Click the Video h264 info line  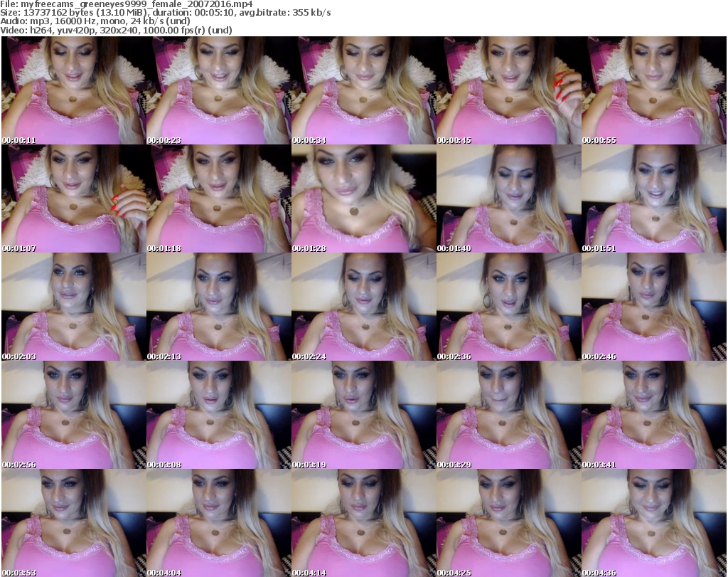[116, 30]
